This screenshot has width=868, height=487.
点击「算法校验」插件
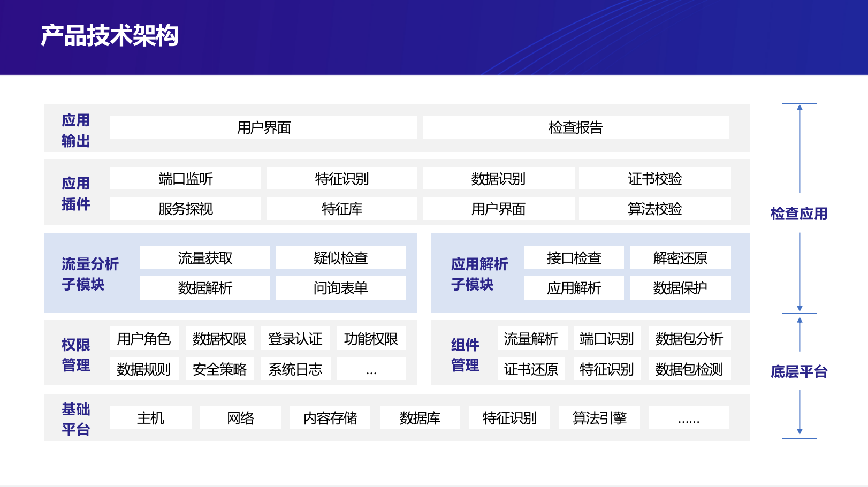[x=655, y=209]
